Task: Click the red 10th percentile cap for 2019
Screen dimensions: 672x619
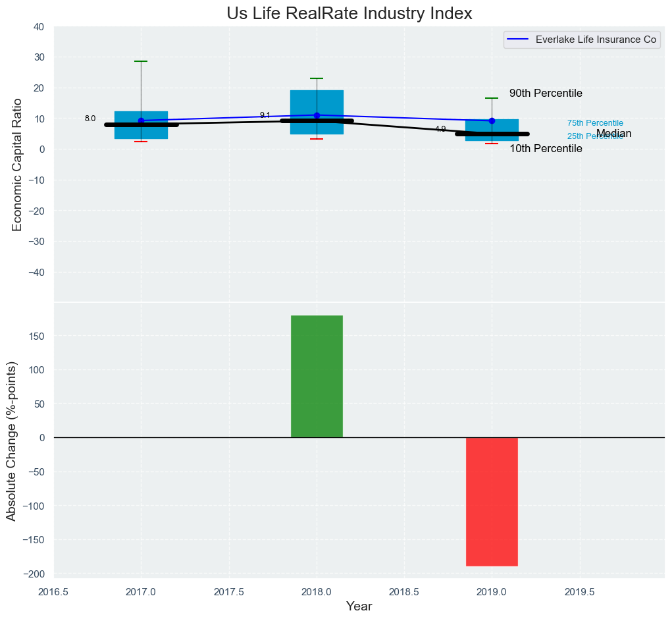Action: [x=492, y=144]
